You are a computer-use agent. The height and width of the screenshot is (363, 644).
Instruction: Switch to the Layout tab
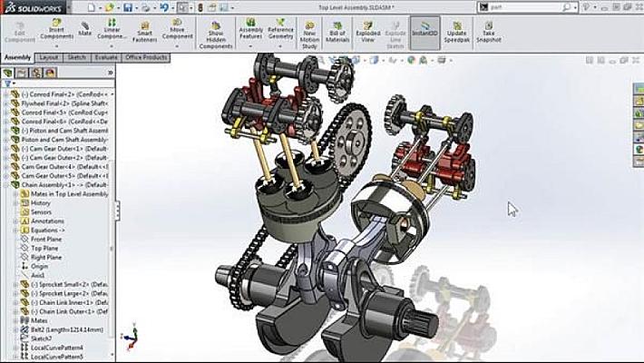(49, 57)
